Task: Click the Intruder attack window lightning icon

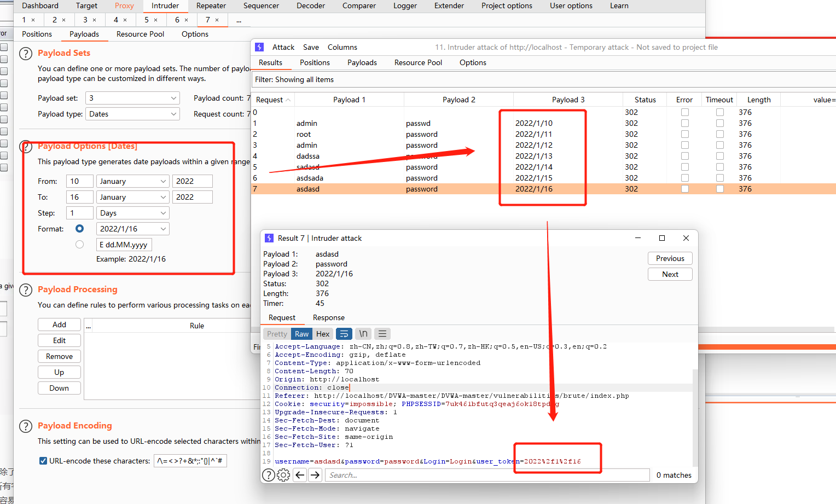Action: tap(259, 47)
